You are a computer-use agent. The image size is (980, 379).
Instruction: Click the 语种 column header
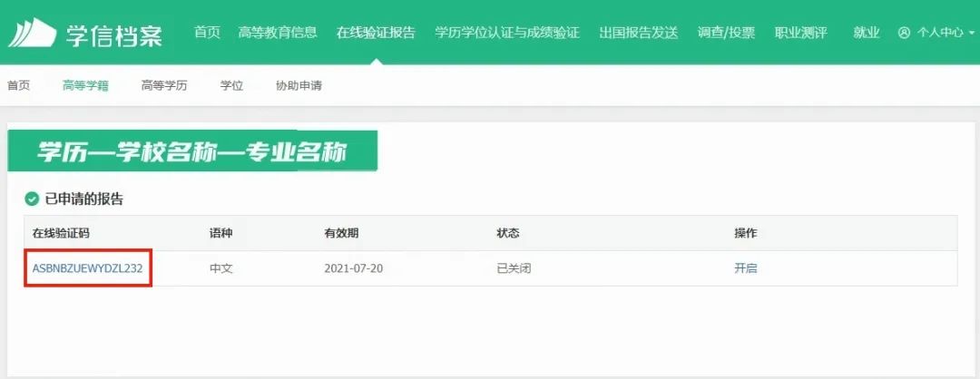220,233
